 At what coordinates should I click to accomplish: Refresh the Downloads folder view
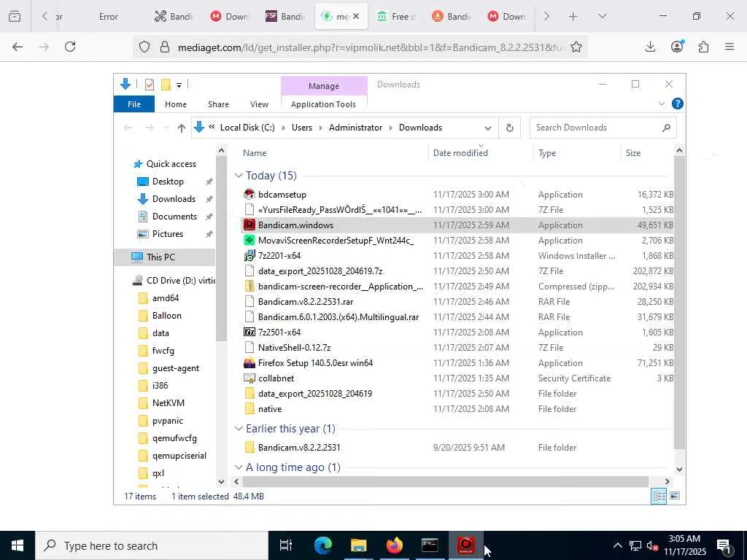(509, 128)
